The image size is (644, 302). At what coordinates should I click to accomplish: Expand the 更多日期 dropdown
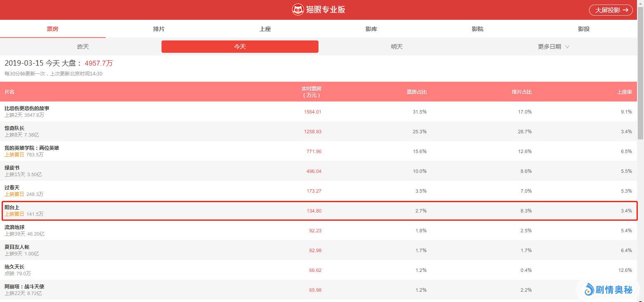click(553, 47)
